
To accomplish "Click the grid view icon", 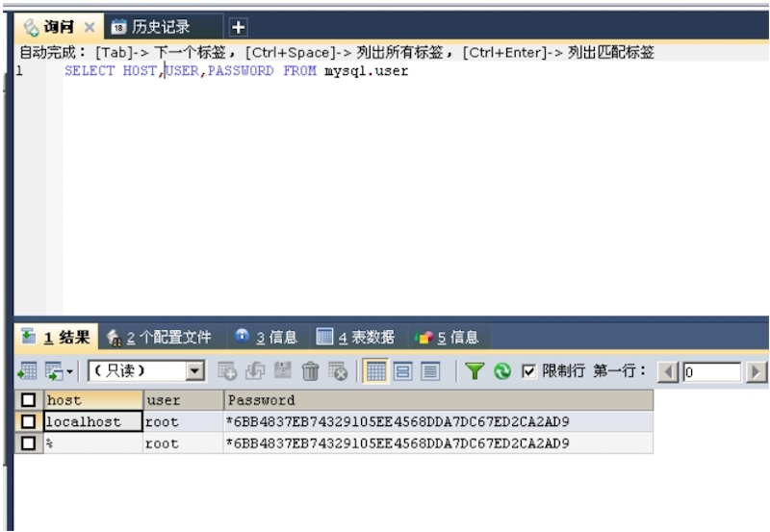I will click(x=375, y=371).
